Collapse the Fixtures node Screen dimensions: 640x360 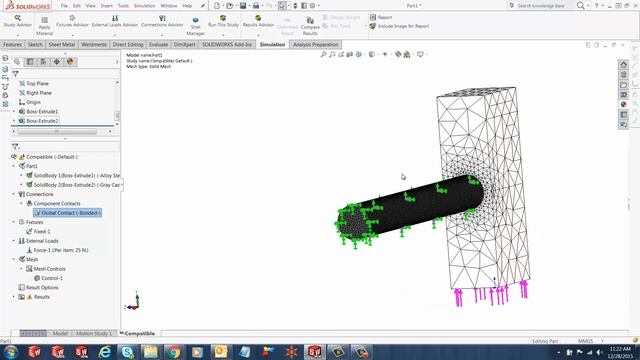coord(14,222)
